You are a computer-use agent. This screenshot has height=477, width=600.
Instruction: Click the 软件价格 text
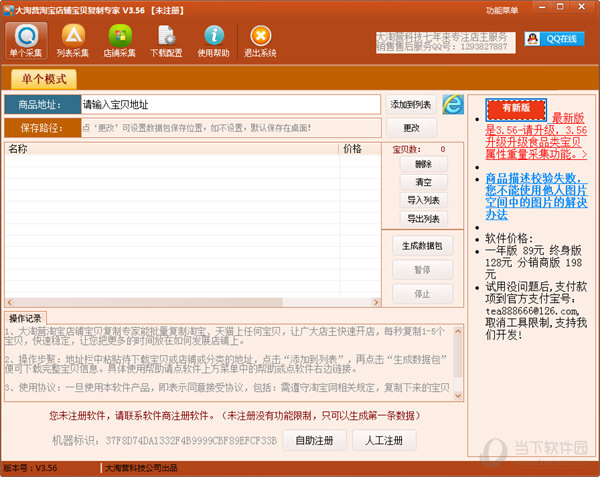(509, 238)
